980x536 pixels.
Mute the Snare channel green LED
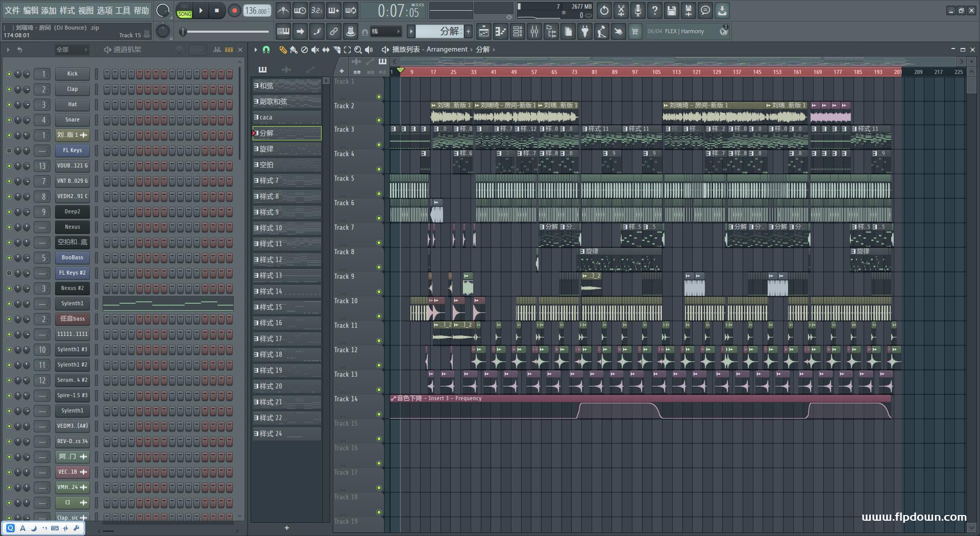[9, 120]
